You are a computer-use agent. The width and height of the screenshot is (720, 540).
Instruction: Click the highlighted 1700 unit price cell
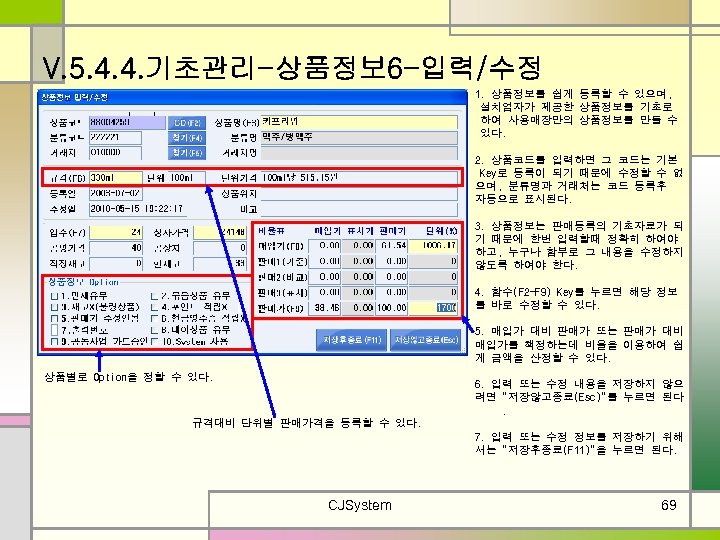(x=433, y=308)
